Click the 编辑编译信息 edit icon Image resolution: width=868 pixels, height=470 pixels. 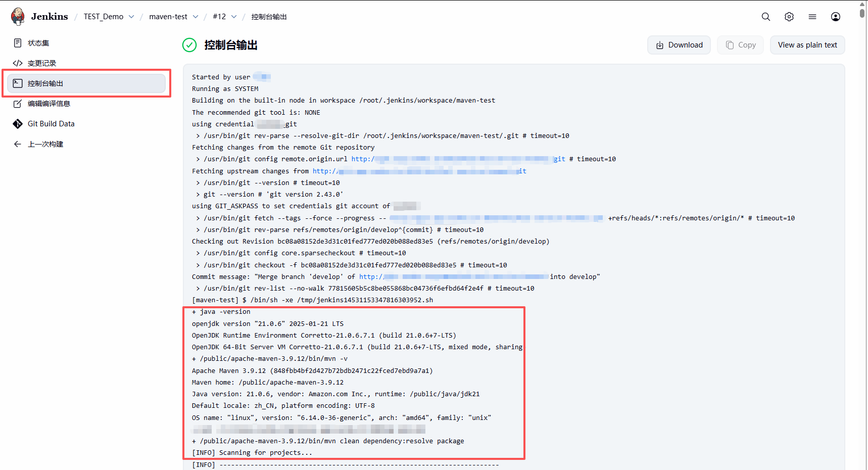(18, 104)
